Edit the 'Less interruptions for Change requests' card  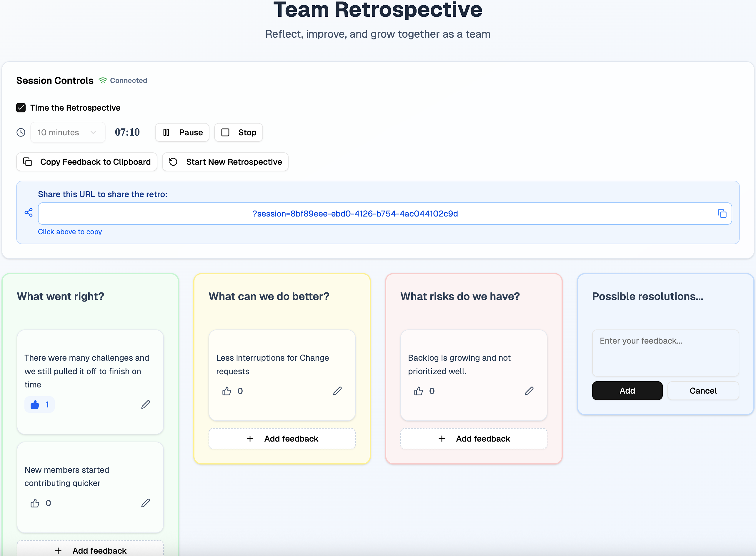tap(337, 391)
